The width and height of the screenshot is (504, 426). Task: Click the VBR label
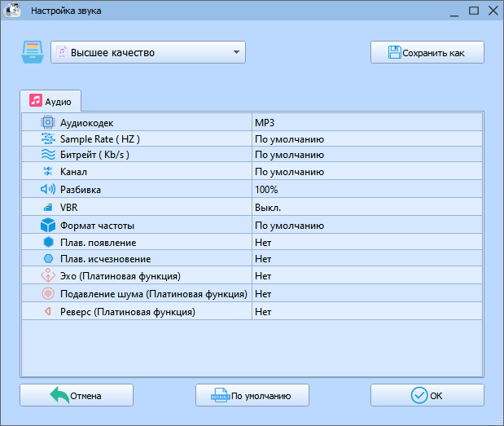click(x=68, y=208)
